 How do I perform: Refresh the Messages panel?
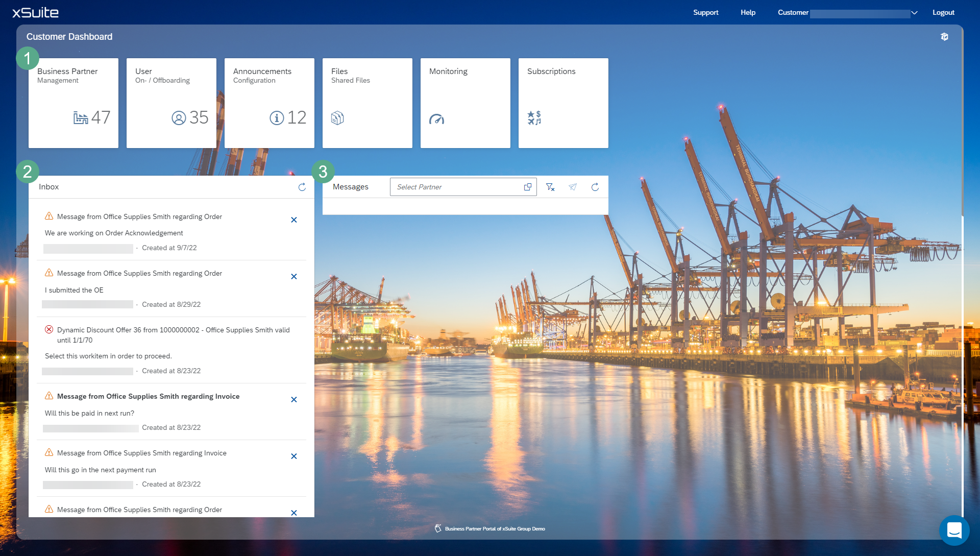[x=595, y=187]
